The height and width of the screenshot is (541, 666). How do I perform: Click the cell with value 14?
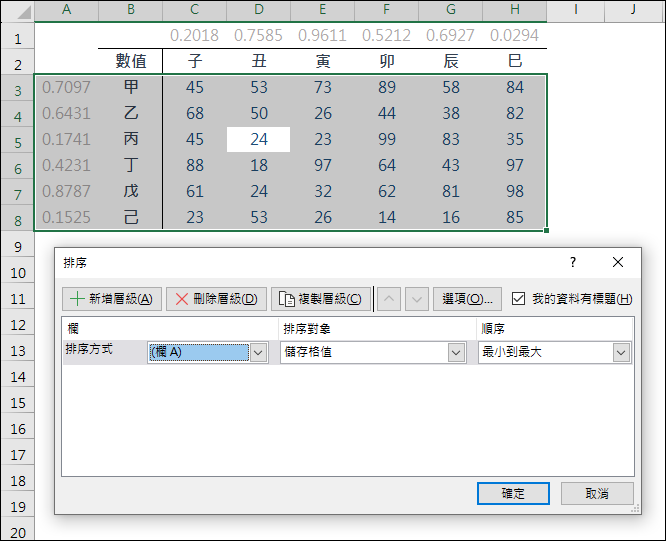tap(387, 217)
